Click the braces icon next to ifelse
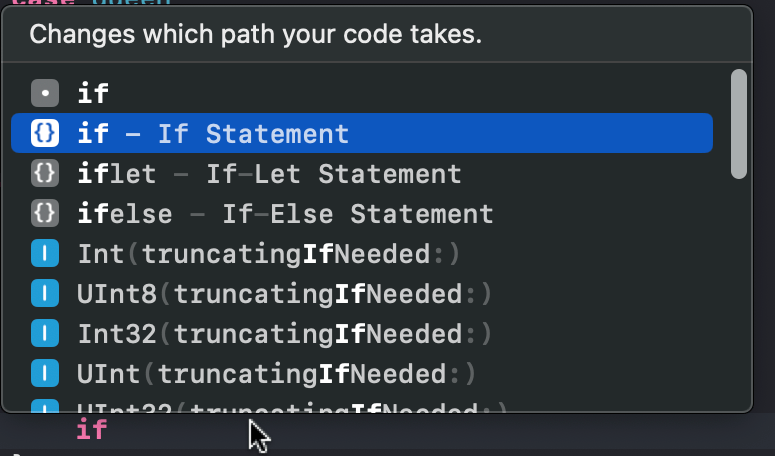This screenshot has width=775, height=456. coord(45,214)
